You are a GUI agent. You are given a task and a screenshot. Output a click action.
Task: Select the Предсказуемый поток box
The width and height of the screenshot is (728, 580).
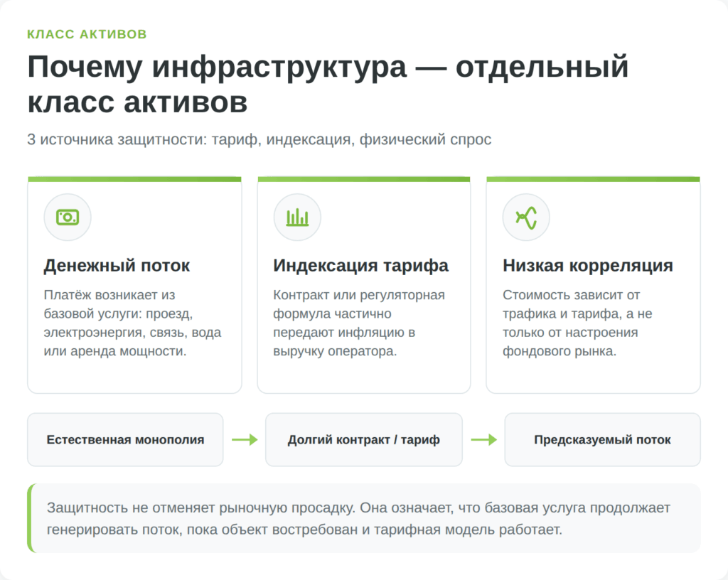603,439
